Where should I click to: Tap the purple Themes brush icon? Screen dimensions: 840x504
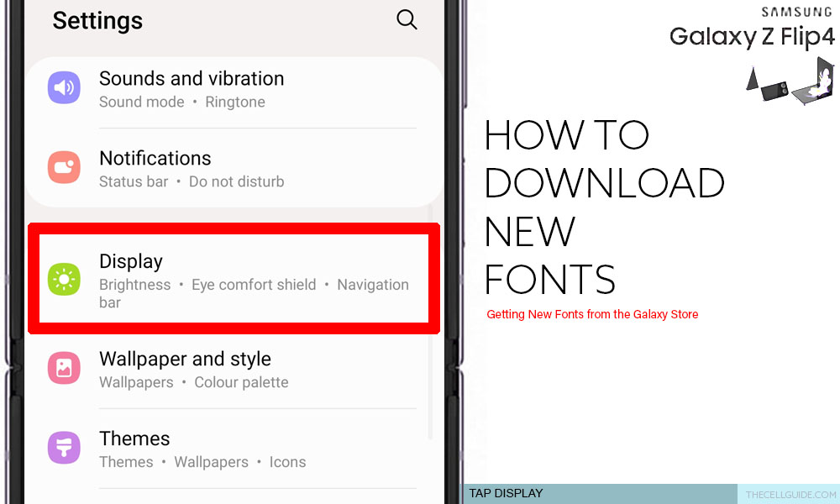pyautogui.click(x=64, y=448)
